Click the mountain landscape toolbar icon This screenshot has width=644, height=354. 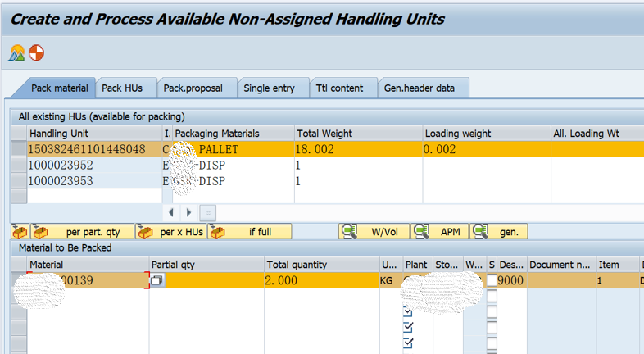17,53
